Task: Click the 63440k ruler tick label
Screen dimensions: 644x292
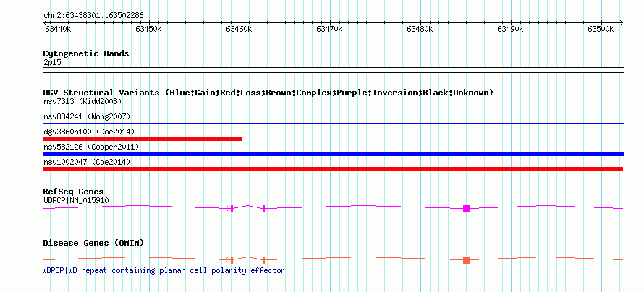Action: [x=57, y=29]
